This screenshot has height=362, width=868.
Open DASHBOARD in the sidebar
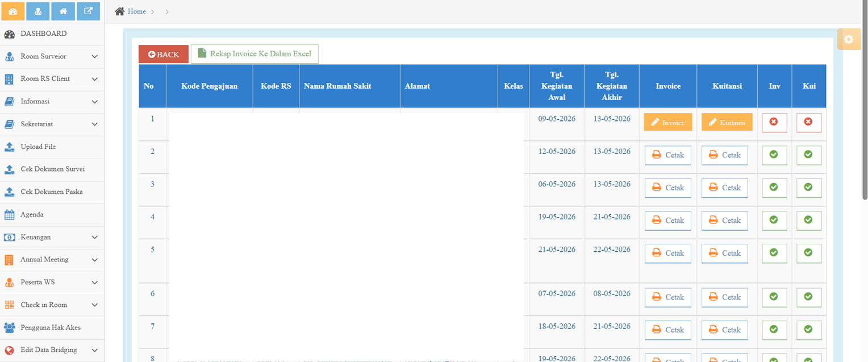pos(52,34)
